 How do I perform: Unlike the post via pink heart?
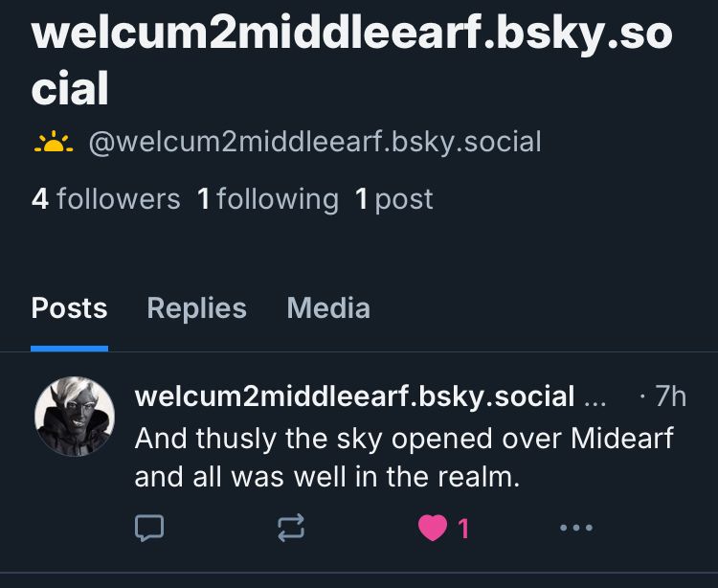[433, 528]
